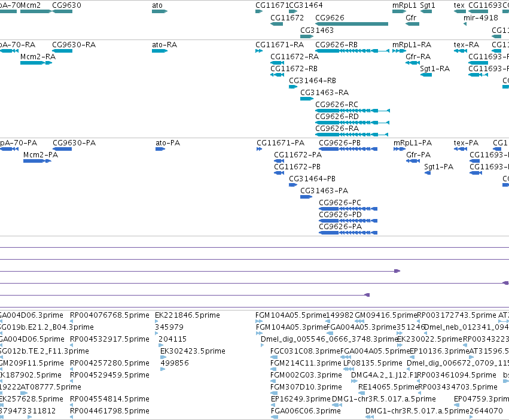Select the 'mRpL1-RA' transcript name

point(412,44)
